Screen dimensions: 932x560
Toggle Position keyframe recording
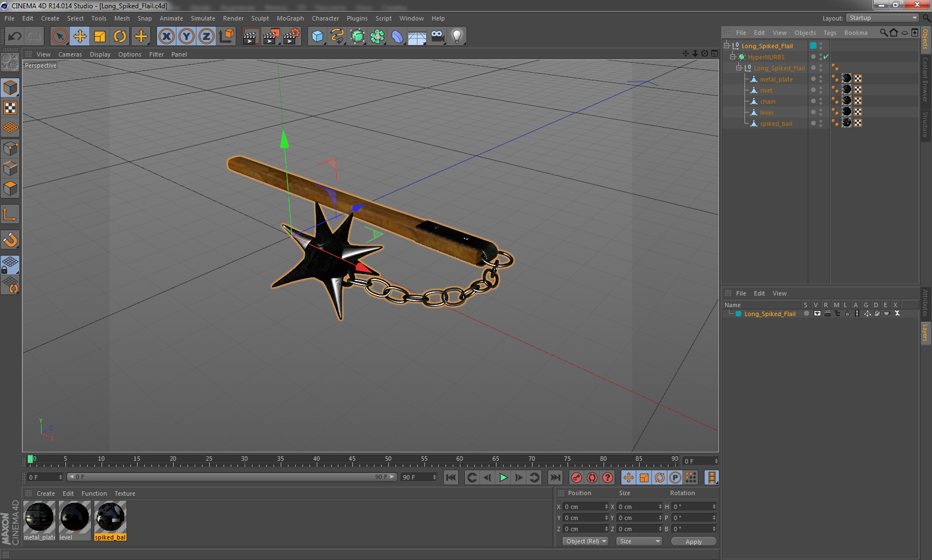tap(629, 477)
